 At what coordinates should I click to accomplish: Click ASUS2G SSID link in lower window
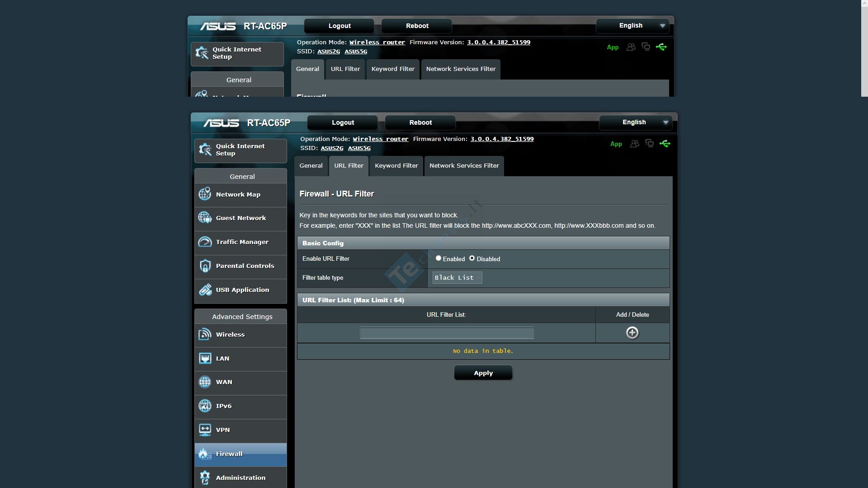[332, 148]
